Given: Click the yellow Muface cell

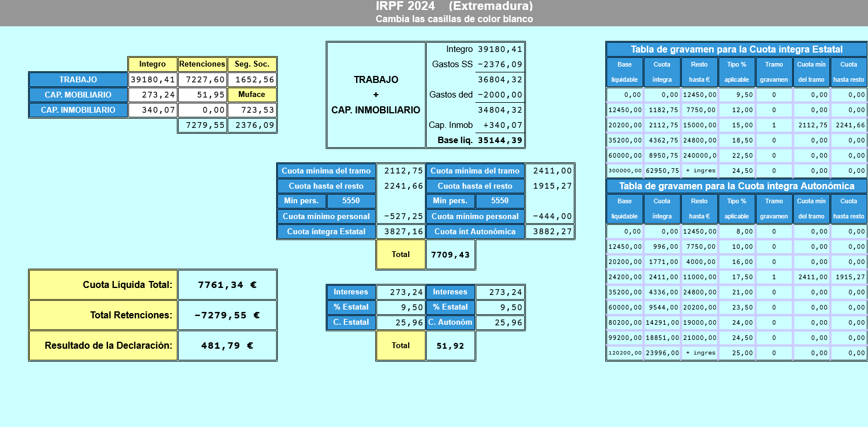Looking at the screenshot, I should (252, 95).
